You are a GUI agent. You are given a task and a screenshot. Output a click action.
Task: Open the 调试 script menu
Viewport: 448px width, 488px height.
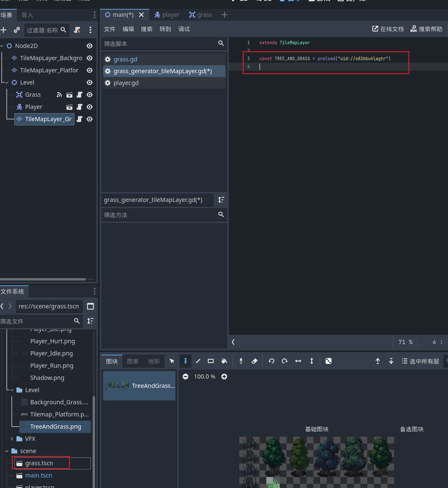coord(184,29)
